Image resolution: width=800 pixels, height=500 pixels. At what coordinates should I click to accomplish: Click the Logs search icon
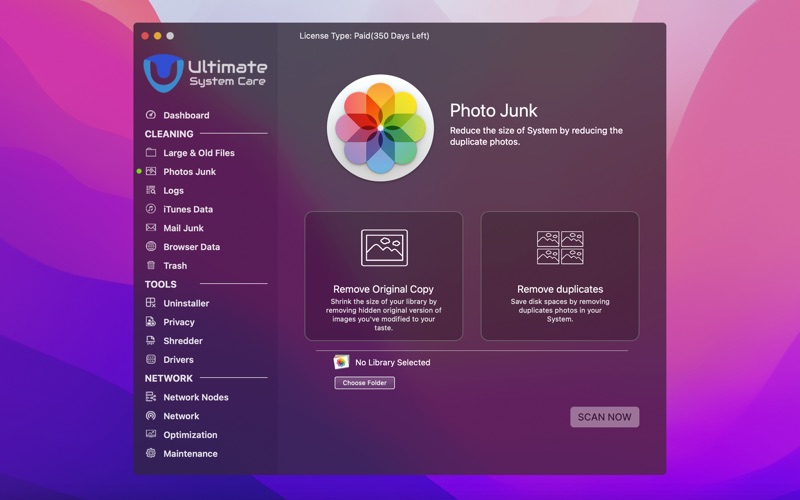click(x=151, y=190)
